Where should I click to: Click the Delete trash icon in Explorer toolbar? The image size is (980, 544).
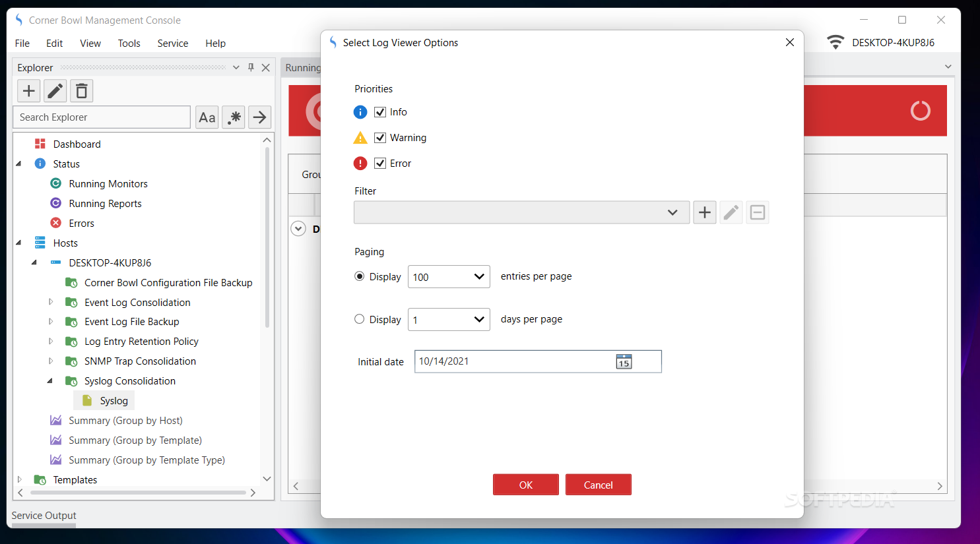82,91
